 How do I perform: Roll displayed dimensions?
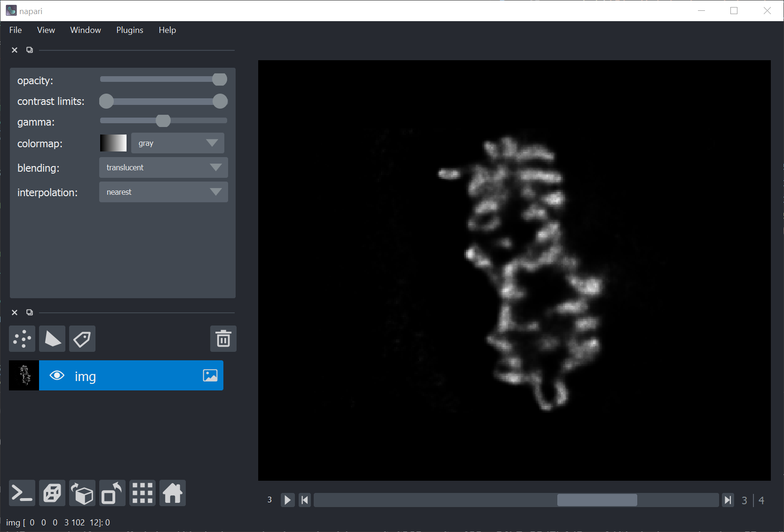pyautogui.click(x=82, y=492)
